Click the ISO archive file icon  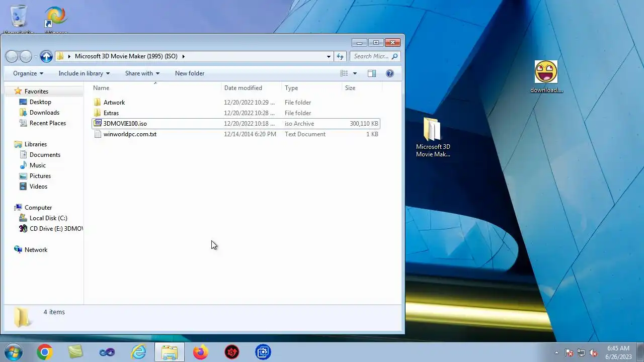pyautogui.click(x=98, y=124)
